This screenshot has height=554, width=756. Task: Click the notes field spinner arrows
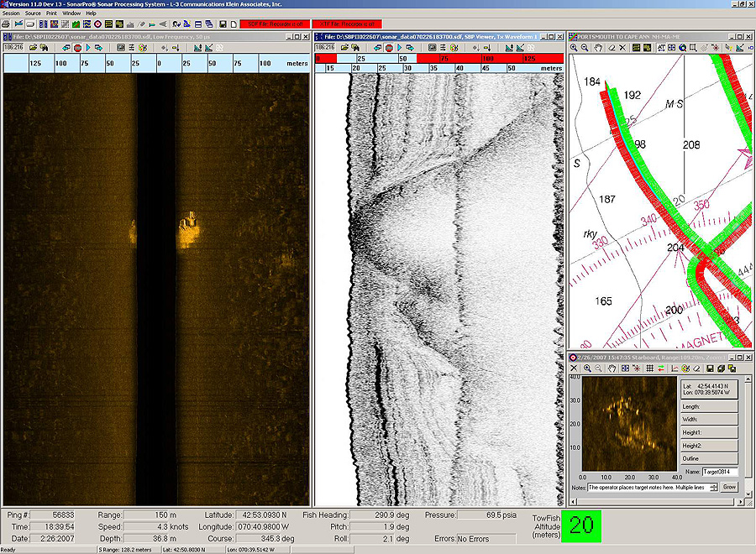(x=714, y=487)
